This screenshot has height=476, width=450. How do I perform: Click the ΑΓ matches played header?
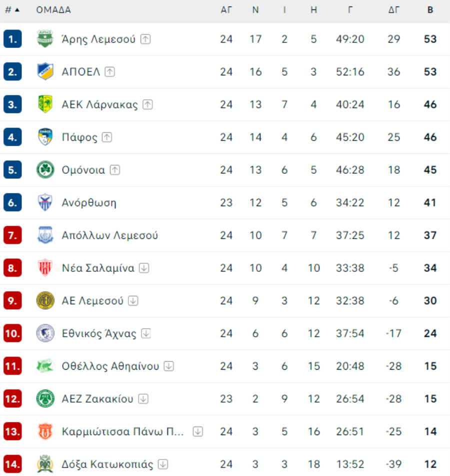coord(226,10)
